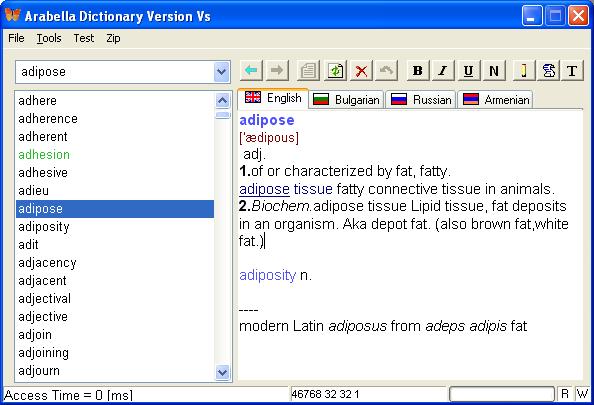Viewport: 594px width, 405px height.
Task: Click the Latin word 'adiposus' in etymology
Action: click(358, 326)
